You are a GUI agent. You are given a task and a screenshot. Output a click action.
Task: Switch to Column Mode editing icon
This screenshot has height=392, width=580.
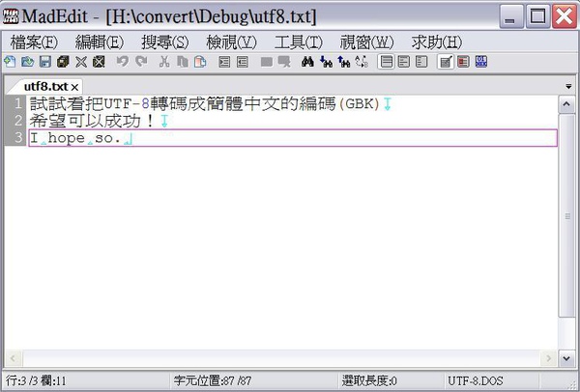click(x=463, y=62)
